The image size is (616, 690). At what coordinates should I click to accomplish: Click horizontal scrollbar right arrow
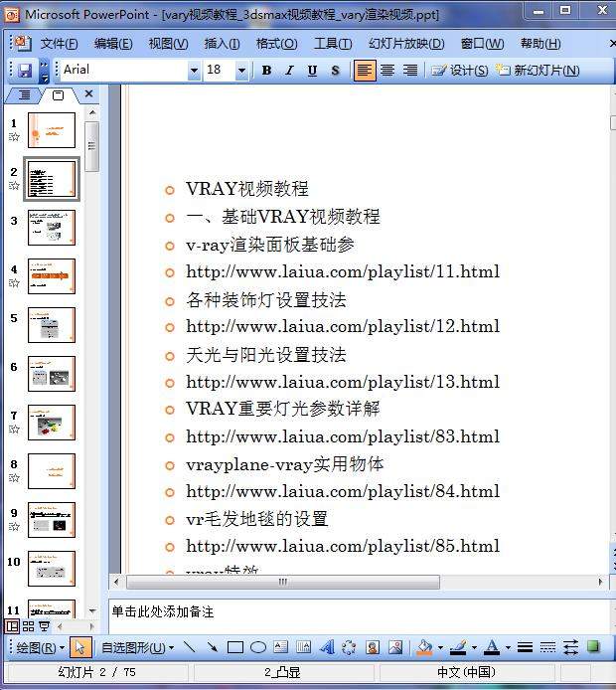click(601, 582)
